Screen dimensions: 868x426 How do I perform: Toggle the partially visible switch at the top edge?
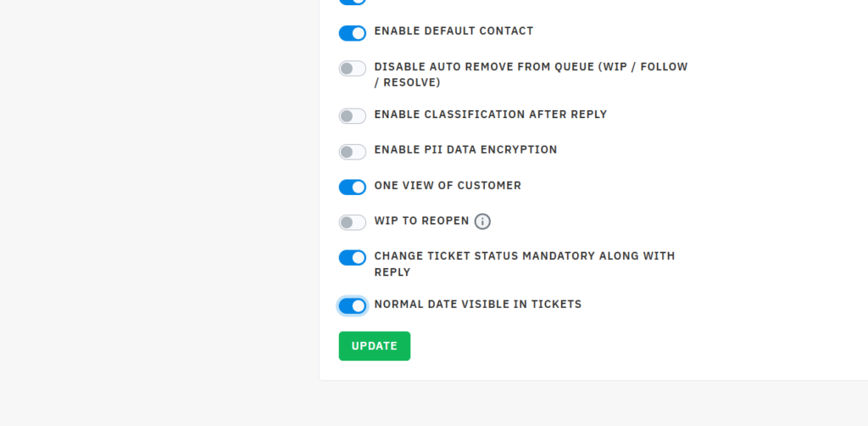[x=353, y=2]
